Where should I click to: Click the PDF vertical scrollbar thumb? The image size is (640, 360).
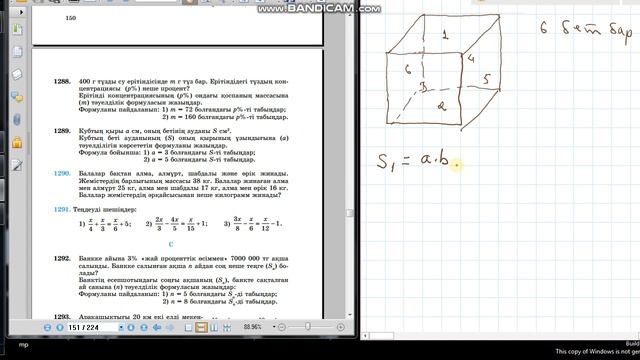pos(349,213)
